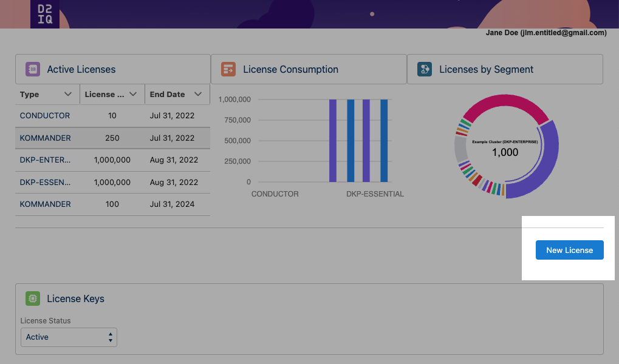Select the gray donut chart segment
619x364 pixels.
pyautogui.click(x=460, y=149)
